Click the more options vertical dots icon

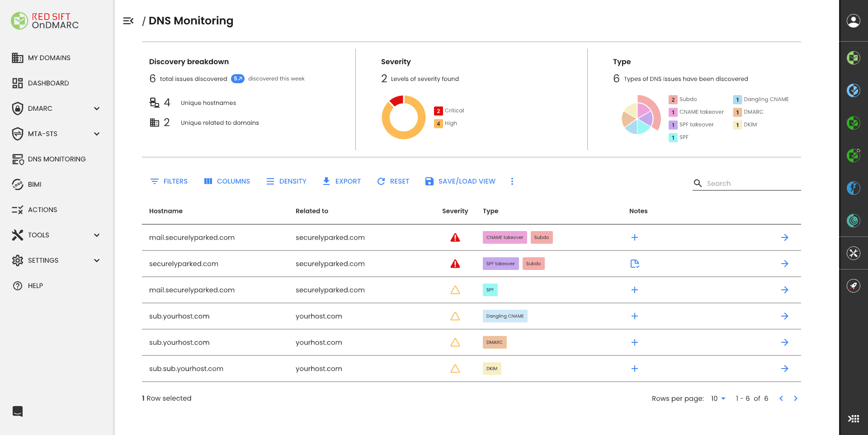coord(512,181)
